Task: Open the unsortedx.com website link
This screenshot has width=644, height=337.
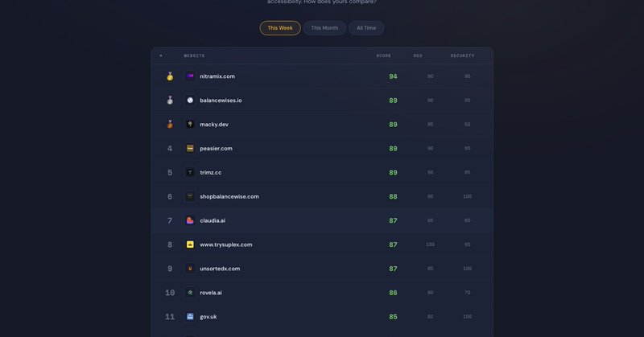Action: (220, 269)
